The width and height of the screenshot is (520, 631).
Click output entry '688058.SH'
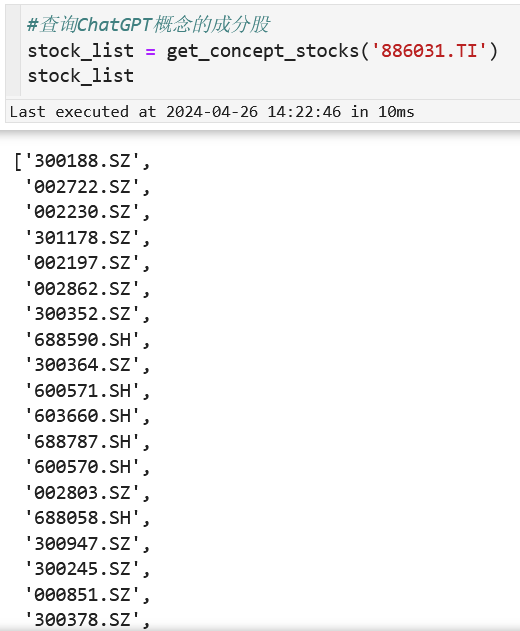tap(82, 518)
